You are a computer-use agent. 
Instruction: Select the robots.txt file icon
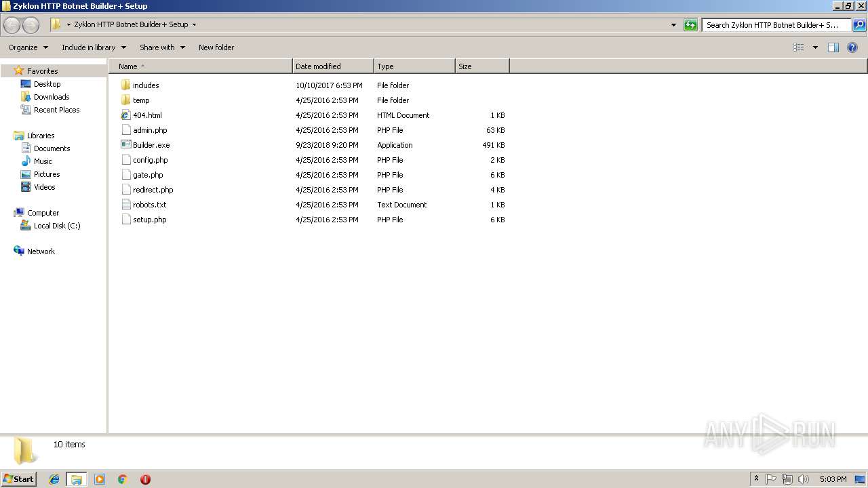coord(125,205)
